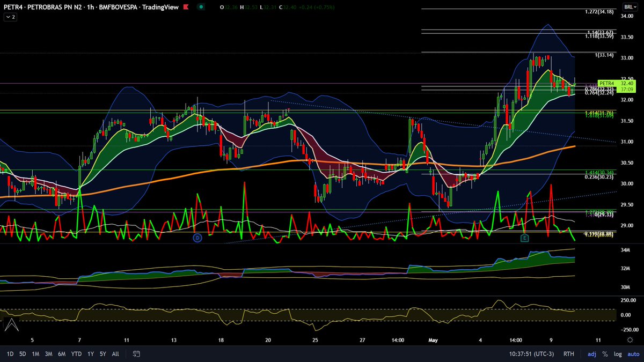Select the YTD time range

click(x=76, y=354)
